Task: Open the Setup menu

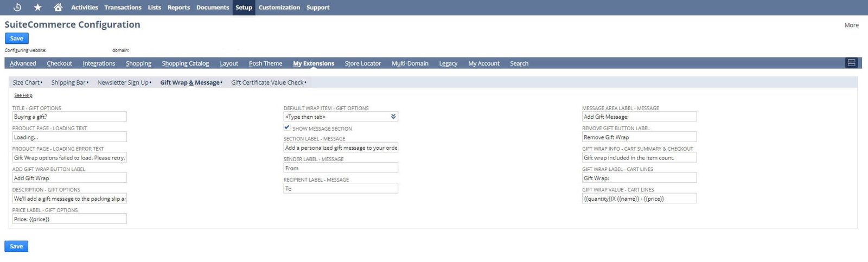Action: (x=244, y=7)
